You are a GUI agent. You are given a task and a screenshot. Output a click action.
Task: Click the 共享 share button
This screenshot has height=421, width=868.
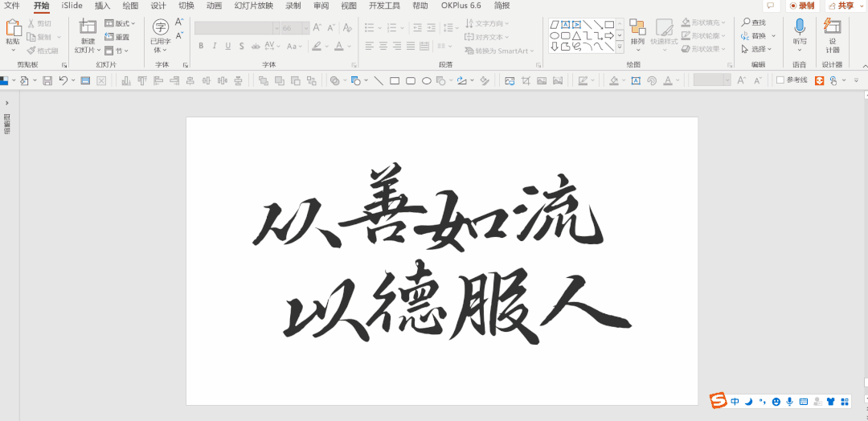click(x=845, y=6)
